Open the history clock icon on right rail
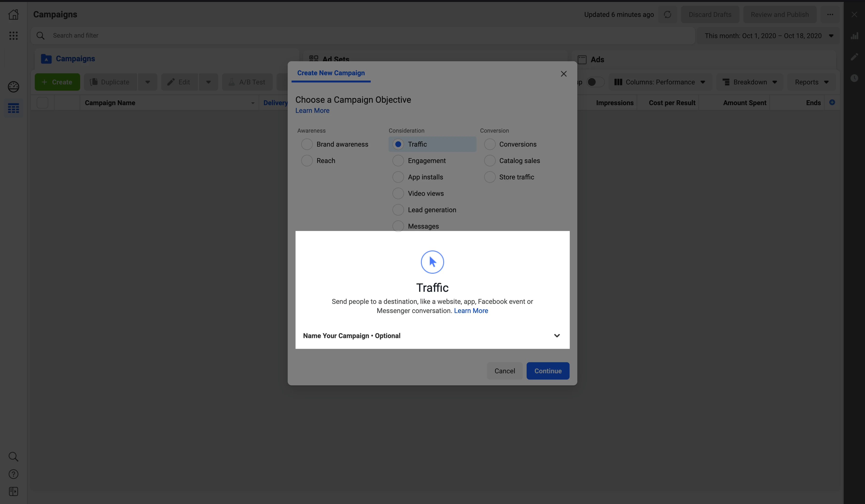The image size is (865, 504). pos(854,78)
